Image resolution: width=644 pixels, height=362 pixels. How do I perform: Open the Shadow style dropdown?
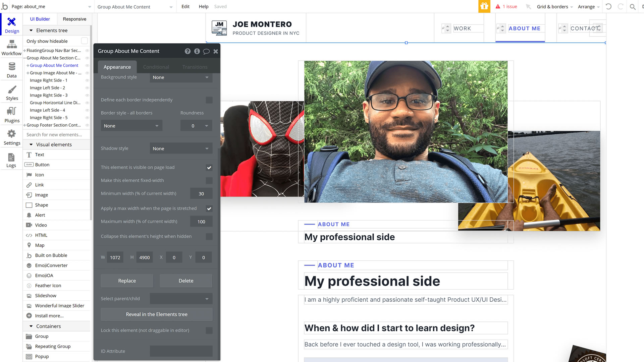coord(181,148)
